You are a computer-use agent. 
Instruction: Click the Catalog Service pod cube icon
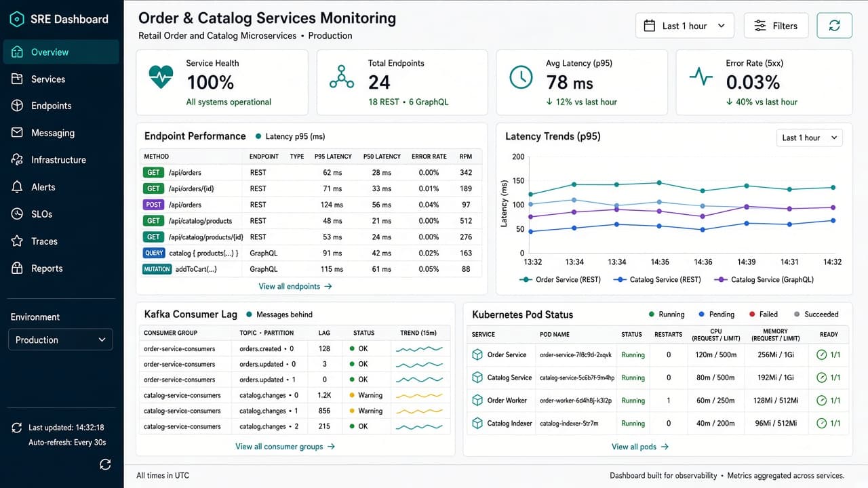477,378
